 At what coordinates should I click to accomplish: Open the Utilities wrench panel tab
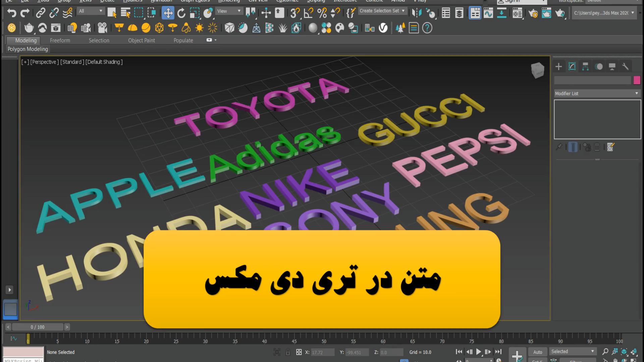[x=625, y=66]
